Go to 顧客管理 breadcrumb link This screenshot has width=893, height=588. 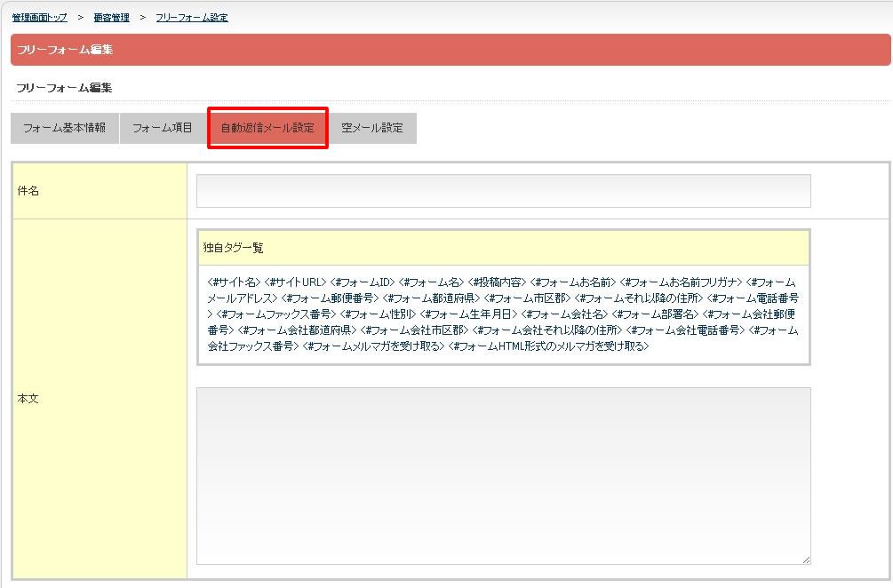tap(111, 18)
